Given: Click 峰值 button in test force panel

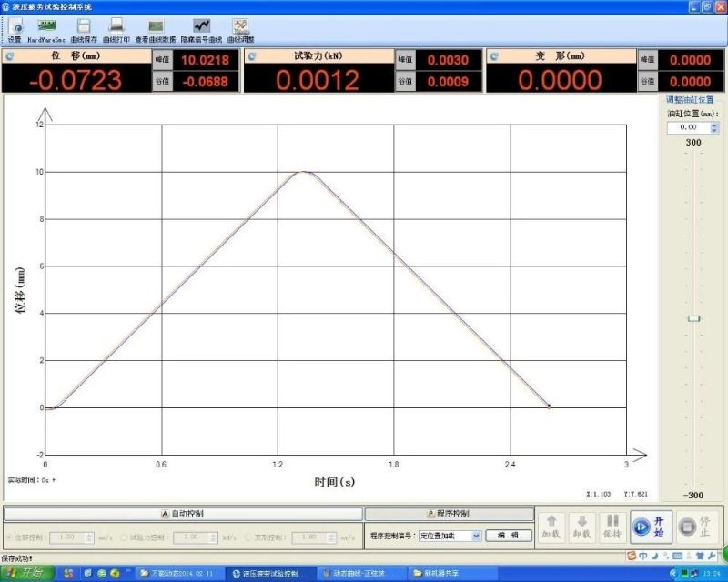Looking at the screenshot, I should coord(405,60).
